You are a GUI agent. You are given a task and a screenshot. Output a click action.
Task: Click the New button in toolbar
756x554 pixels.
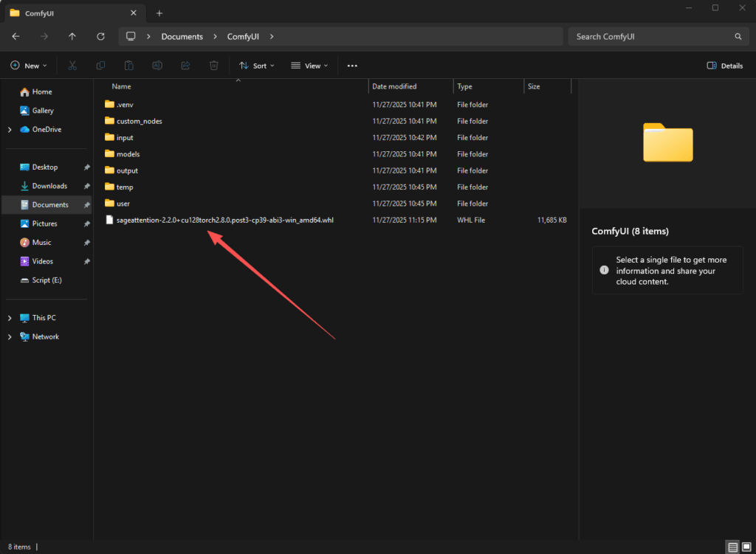click(x=29, y=66)
